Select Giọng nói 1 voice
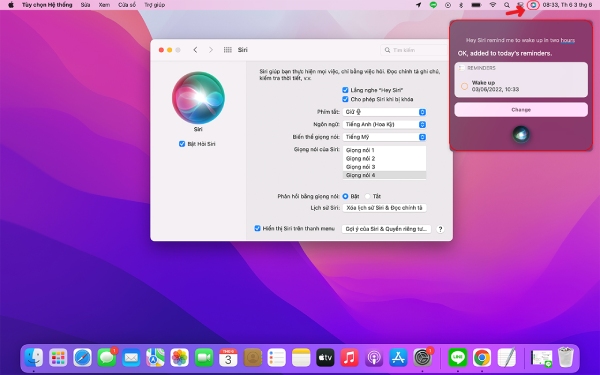The image size is (600, 375). [384, 150]
